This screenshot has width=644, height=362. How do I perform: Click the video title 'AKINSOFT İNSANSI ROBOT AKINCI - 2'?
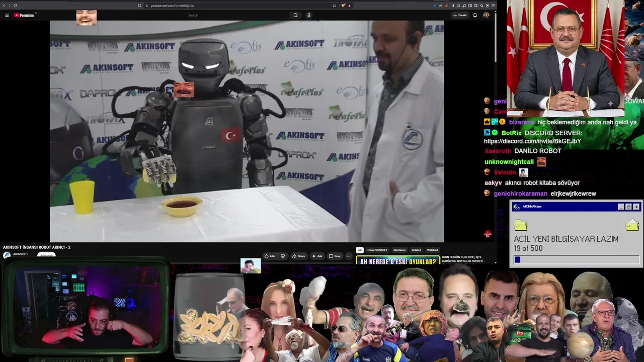(x=37, y=247)
